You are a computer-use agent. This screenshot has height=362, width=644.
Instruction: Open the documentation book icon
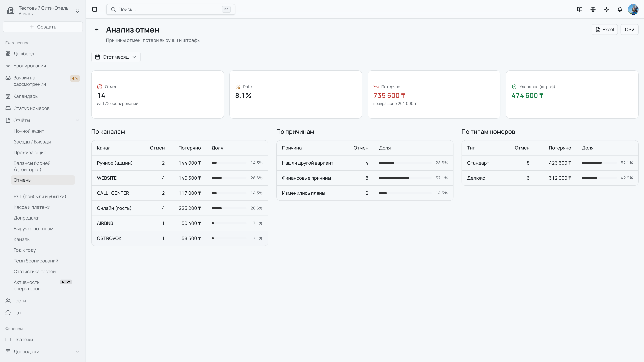tap(579, 9)
